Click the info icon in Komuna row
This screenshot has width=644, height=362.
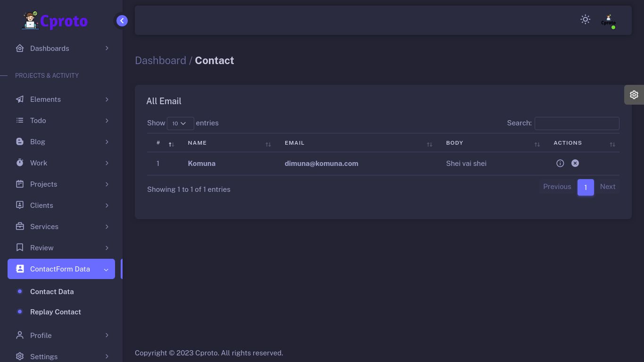coord(560,163)
